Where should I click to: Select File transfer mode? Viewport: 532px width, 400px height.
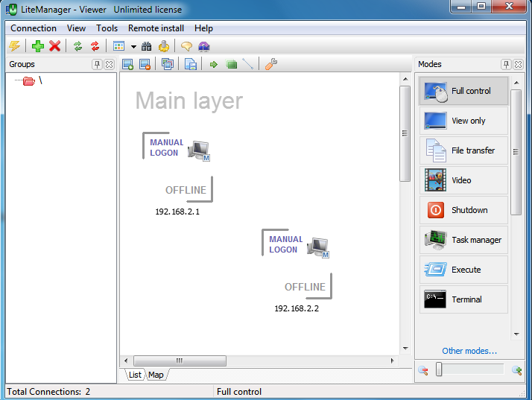coord(463,150)
